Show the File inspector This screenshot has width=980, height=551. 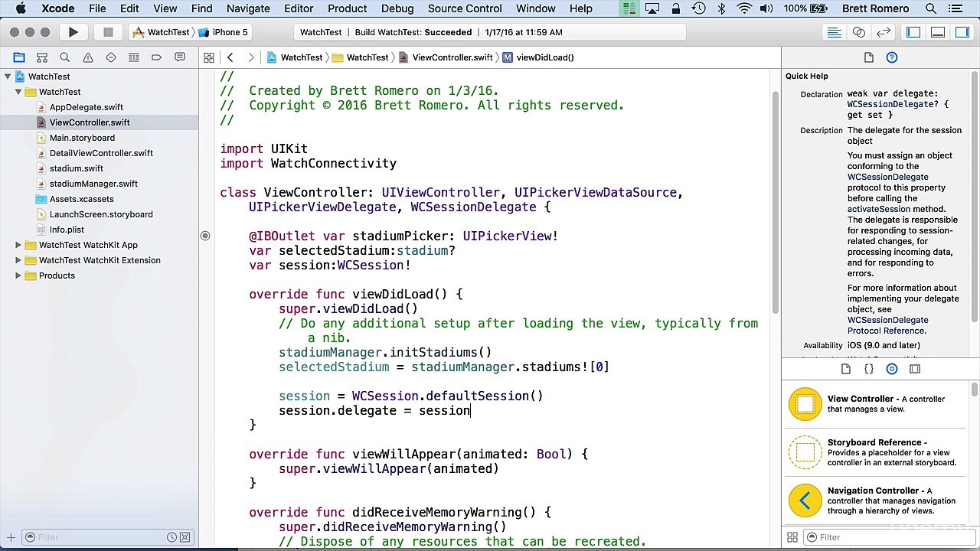pyautogui.click(x=869, y=57)
